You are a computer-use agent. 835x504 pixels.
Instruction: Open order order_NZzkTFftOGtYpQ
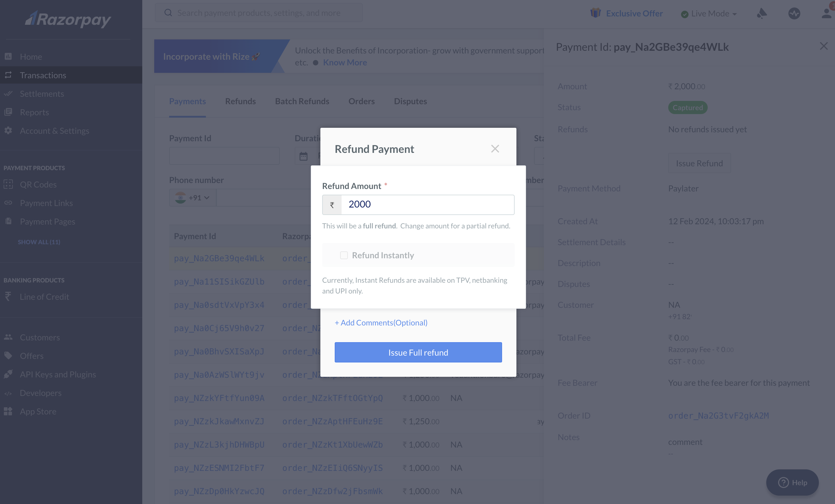332,398
